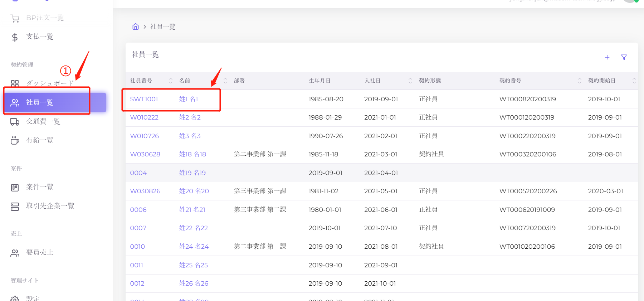644x301 pixels.
Task: Click the dashboard grid icon
Action: 15,83
